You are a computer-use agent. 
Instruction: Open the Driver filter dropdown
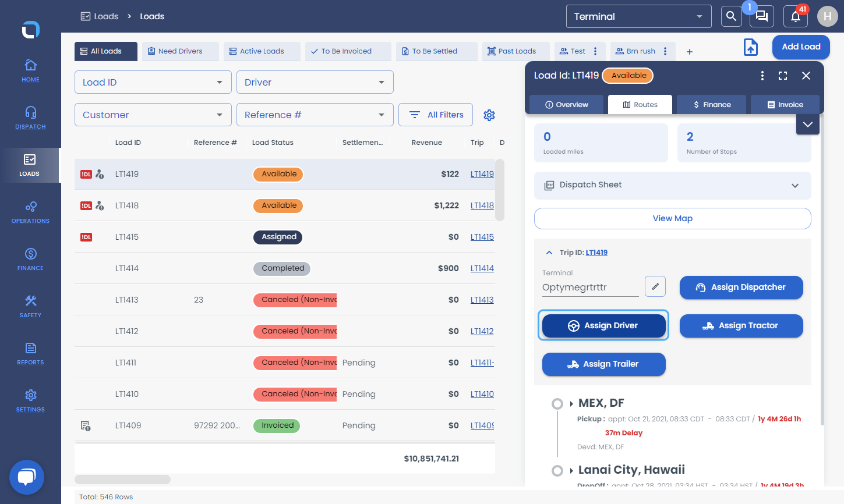point(315,82)
